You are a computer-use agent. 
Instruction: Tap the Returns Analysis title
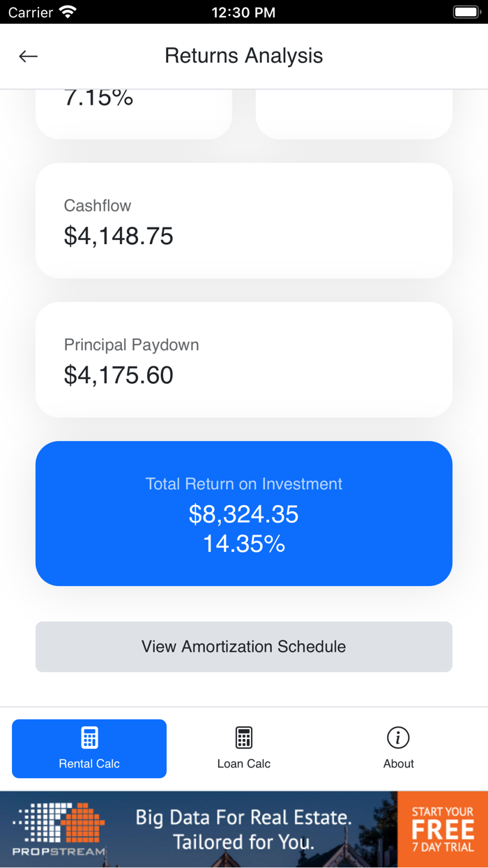point(243,56)
